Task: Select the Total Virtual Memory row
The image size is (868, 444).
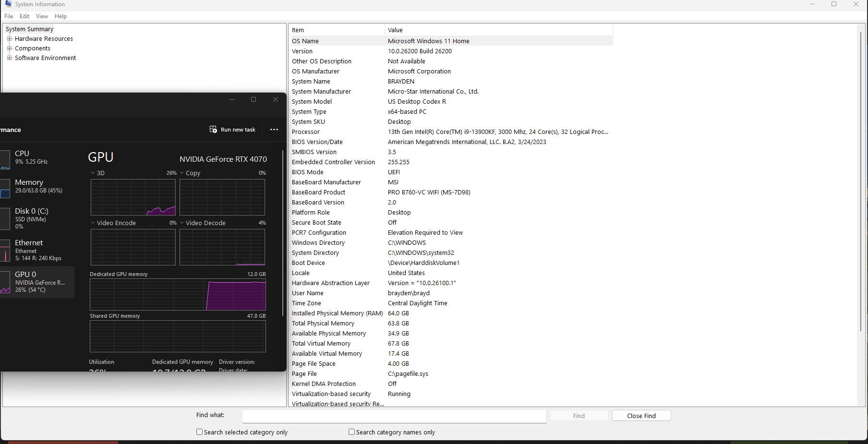Action: click(451, 344)
